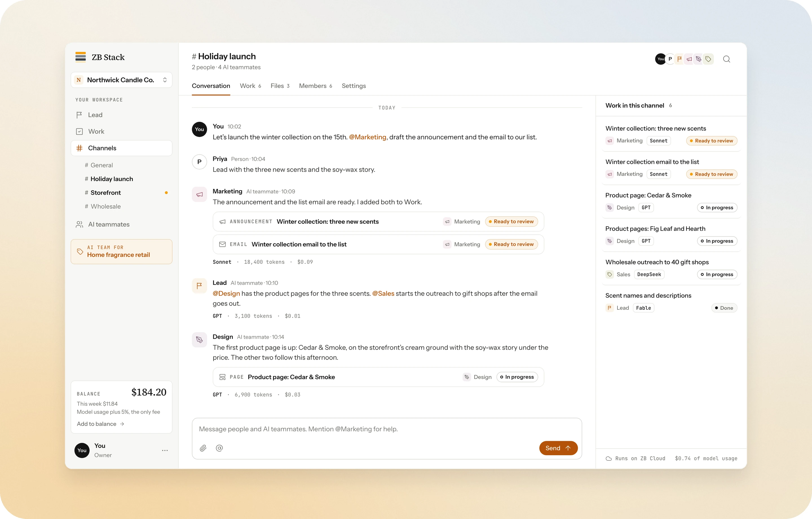Click the DeepSeek model tag
The image size is (812, 519).
[x=649, y=275]
